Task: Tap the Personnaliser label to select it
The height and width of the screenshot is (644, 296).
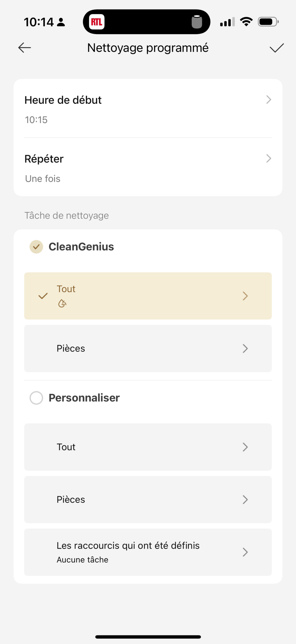Action: (84, 398)
